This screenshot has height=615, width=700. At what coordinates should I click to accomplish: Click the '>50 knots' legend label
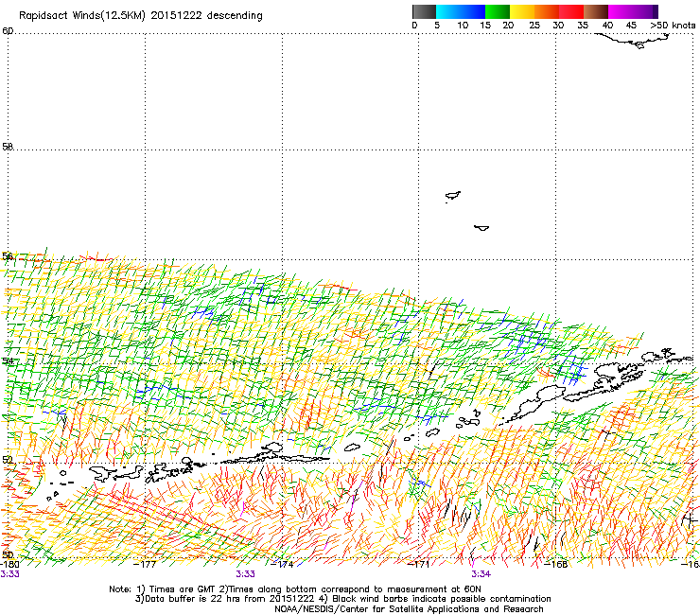click(673, 26)
